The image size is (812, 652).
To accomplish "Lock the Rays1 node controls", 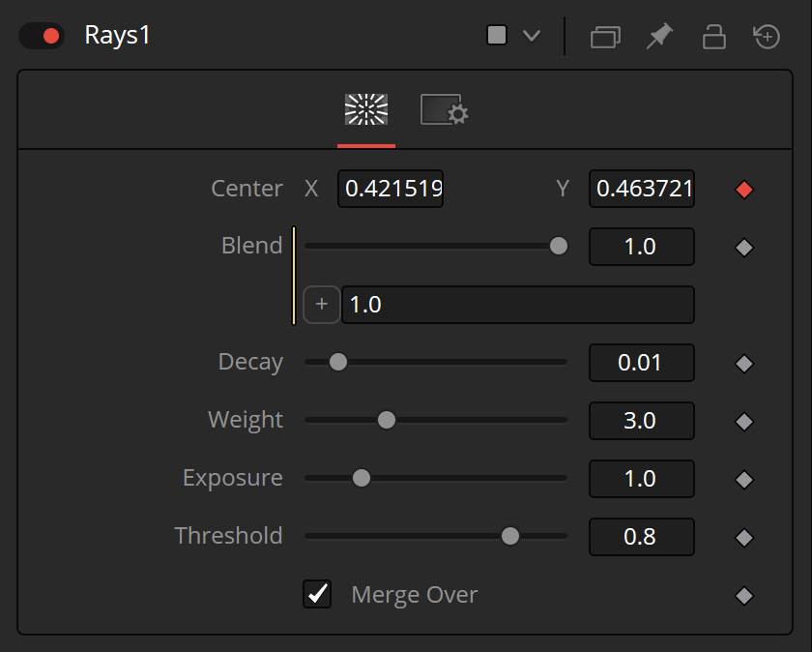I will tap(713, 37).
